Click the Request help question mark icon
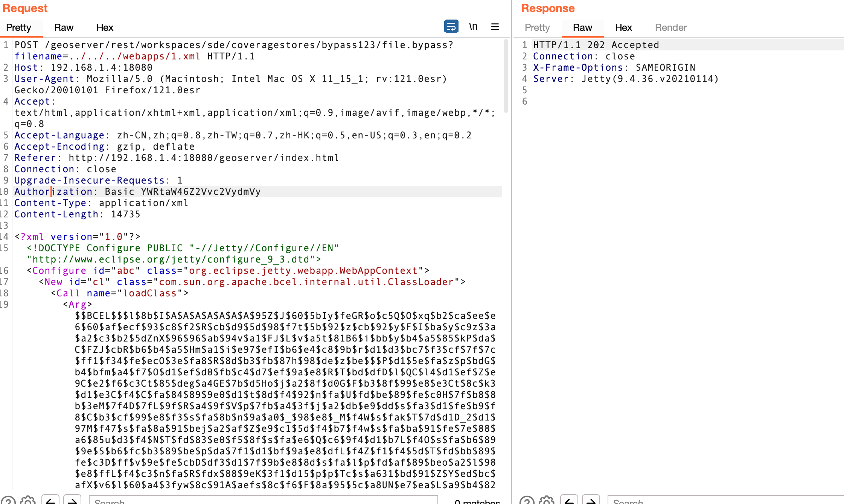The width and height of the screenshot is (844, 504). pyautogui.click(x=8, y=501)
